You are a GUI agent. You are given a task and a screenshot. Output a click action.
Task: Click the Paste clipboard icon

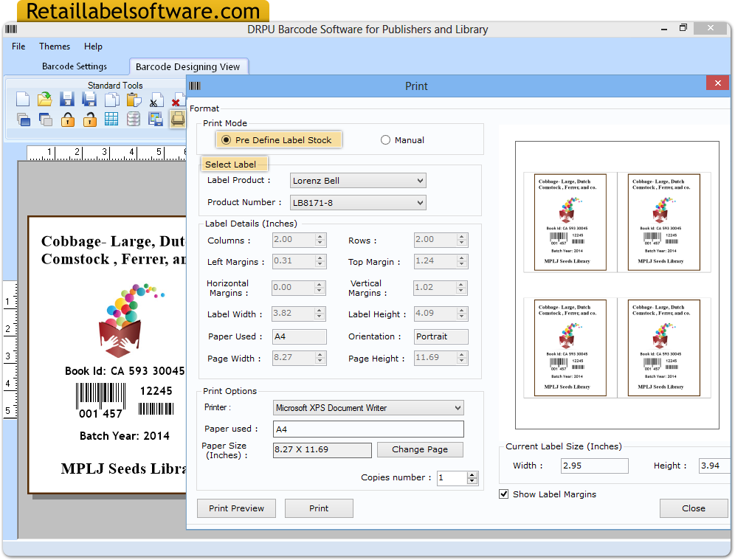coord(134,100)
